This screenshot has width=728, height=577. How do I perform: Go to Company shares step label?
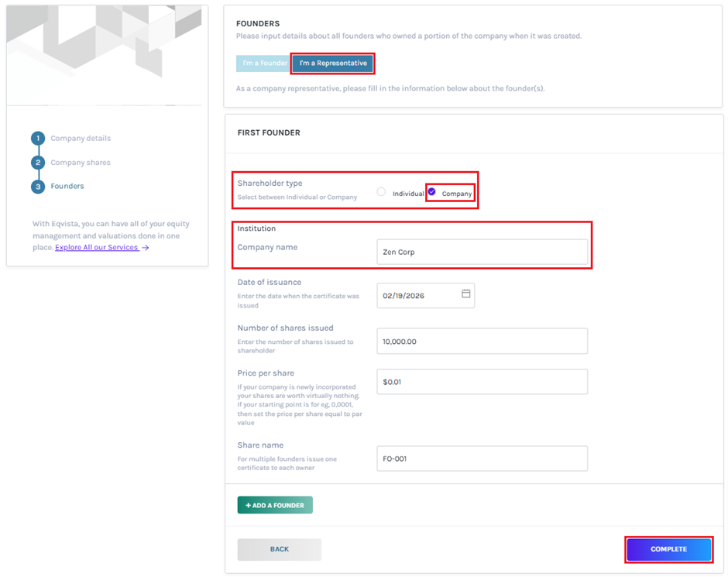(x=81, y=163)
